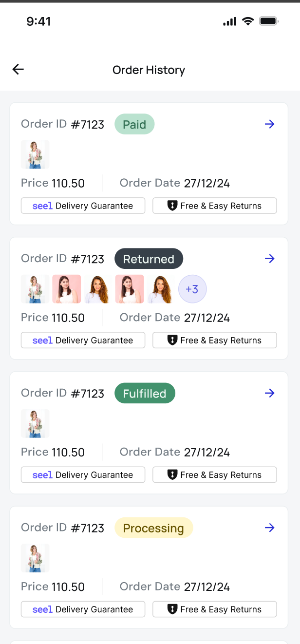Open product thumbnail in the Paid order
Viewport: 300px width, 644px height.
click(x=35, y=154)
